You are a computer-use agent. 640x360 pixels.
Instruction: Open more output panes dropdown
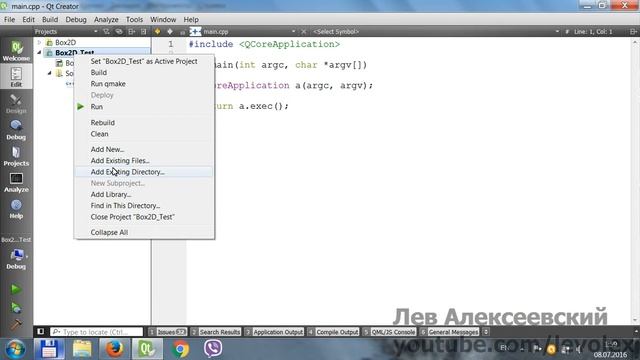(486, 332)
